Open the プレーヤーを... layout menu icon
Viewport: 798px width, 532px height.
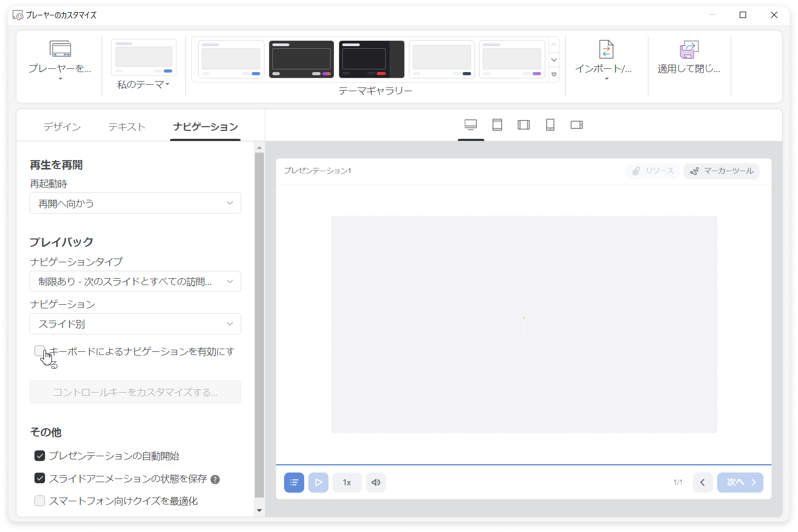pos(60,49)
